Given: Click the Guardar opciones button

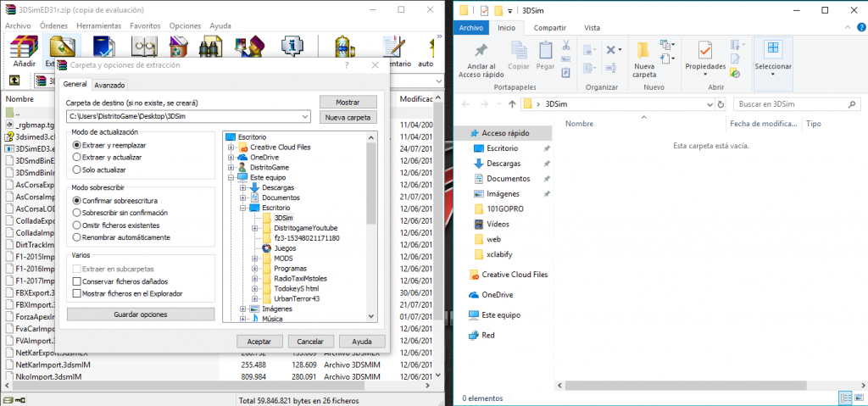Looking at the screenshot, I should 141,314.
